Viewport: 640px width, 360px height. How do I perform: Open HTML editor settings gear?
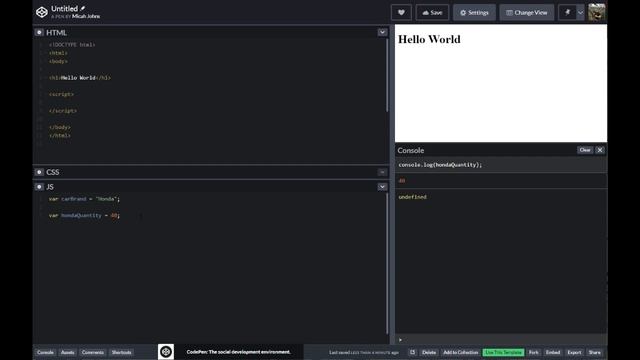click(39, 32)
